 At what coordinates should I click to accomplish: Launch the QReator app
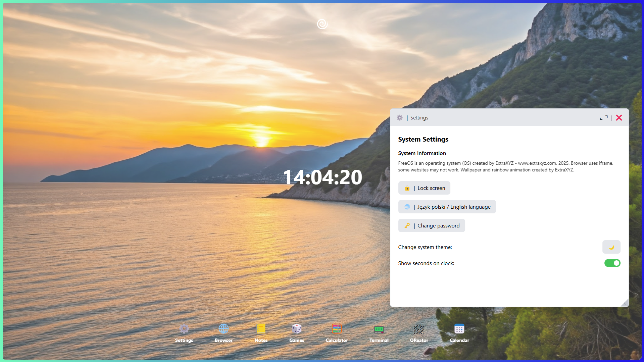418,328
